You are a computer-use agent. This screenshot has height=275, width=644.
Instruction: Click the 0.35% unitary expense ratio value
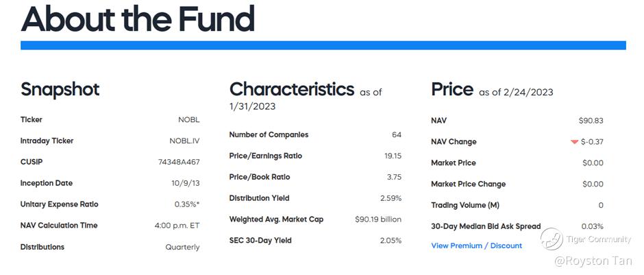(186, 204)
